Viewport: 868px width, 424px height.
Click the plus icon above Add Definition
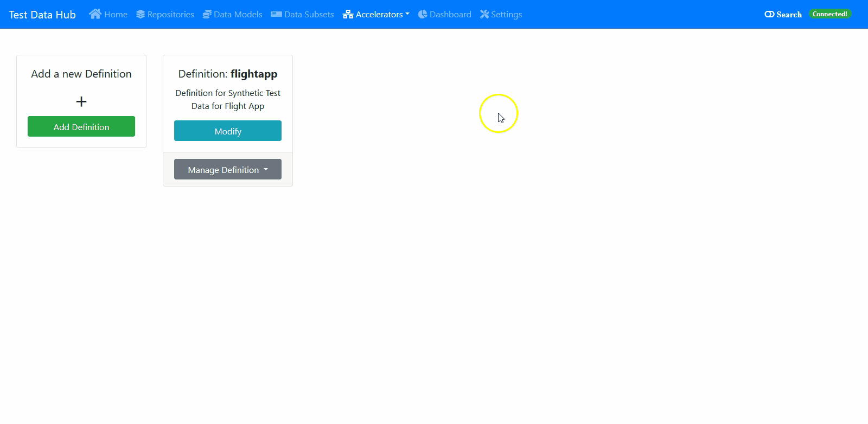point(81,101)
